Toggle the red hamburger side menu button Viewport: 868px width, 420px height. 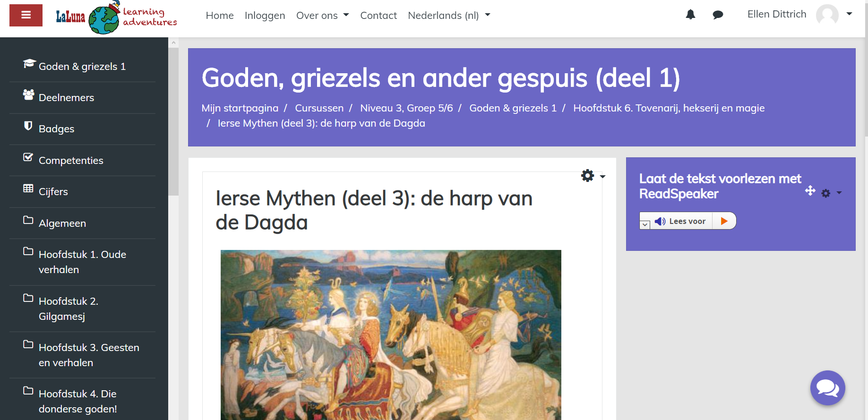[26, 15]
